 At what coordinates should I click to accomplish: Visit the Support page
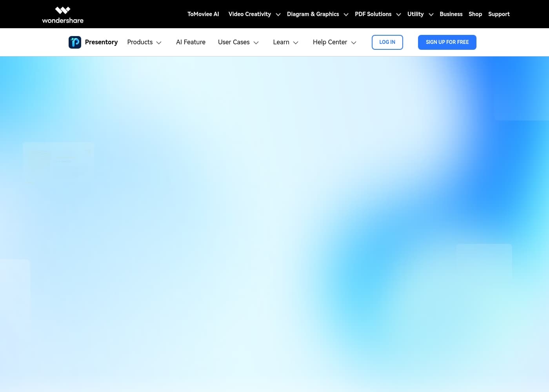point(499,14)
